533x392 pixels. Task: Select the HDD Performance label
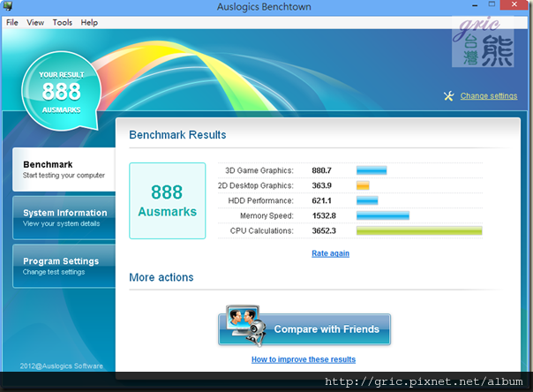point(260,200)
